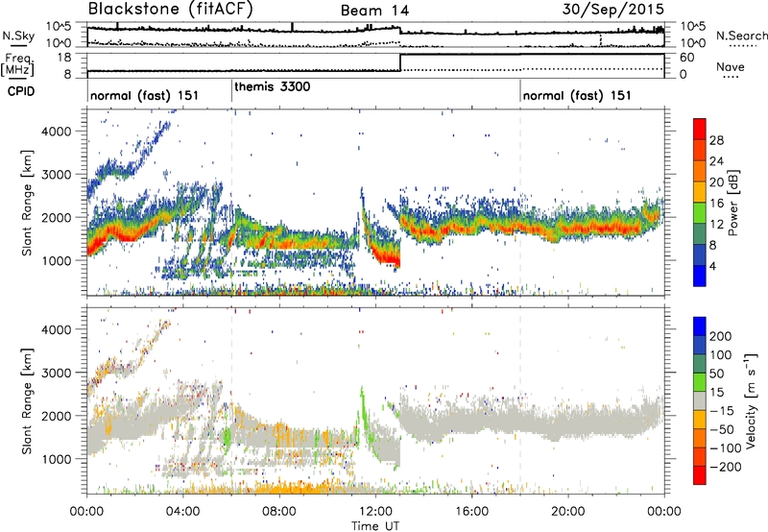Click the 'Blackstone (fitACF)' title text

click(x=171, y=10)
